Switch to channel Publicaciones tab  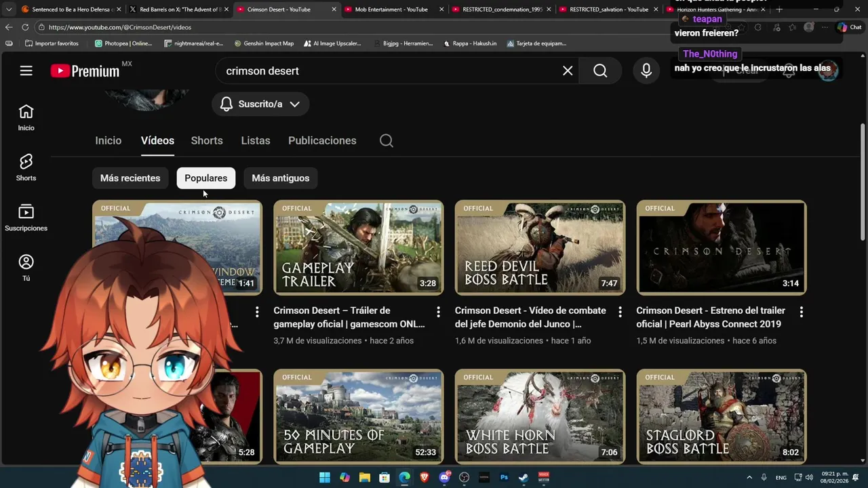tap(322, 140)
